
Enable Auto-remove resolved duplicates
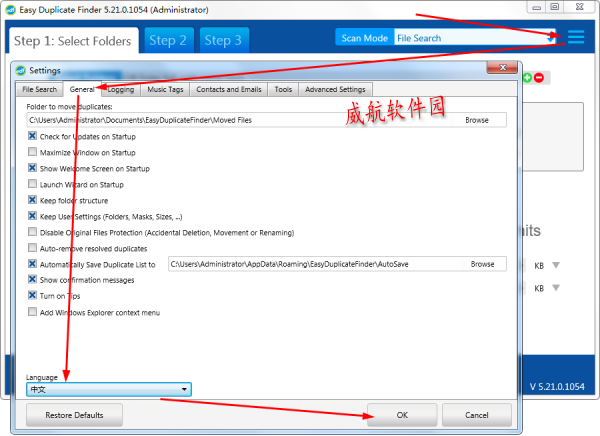point(33,248)
